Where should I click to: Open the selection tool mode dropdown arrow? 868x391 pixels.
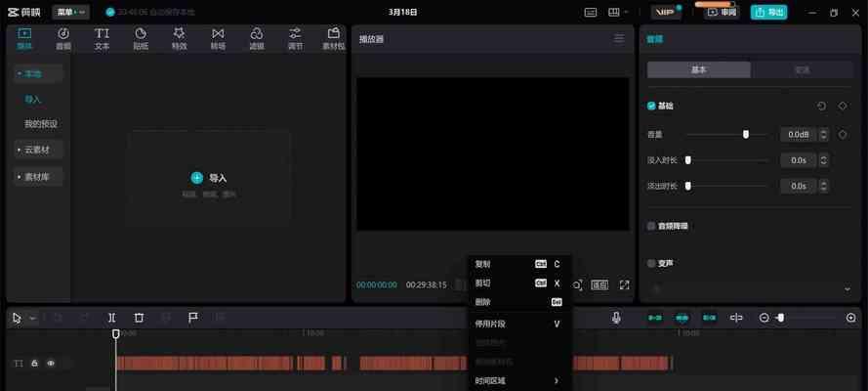coord(32,318)
